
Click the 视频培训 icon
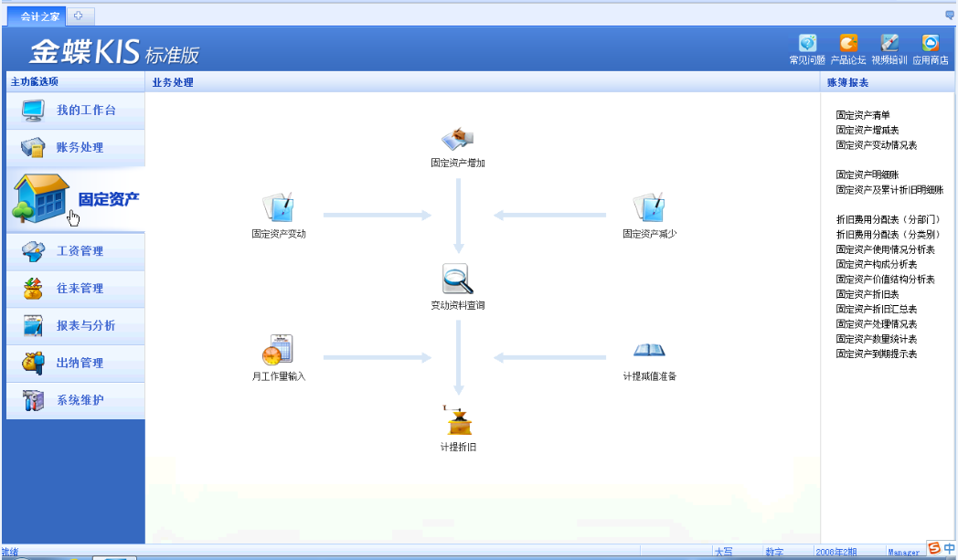click(x=889, y=43)
